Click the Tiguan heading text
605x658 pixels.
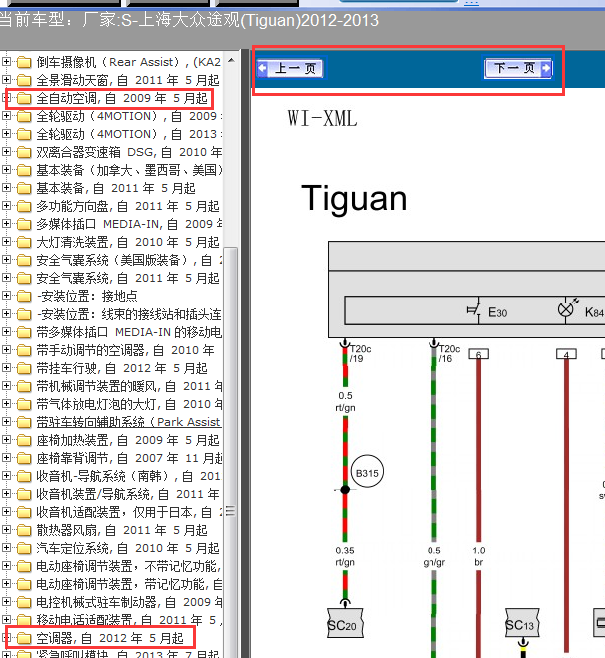354,199
